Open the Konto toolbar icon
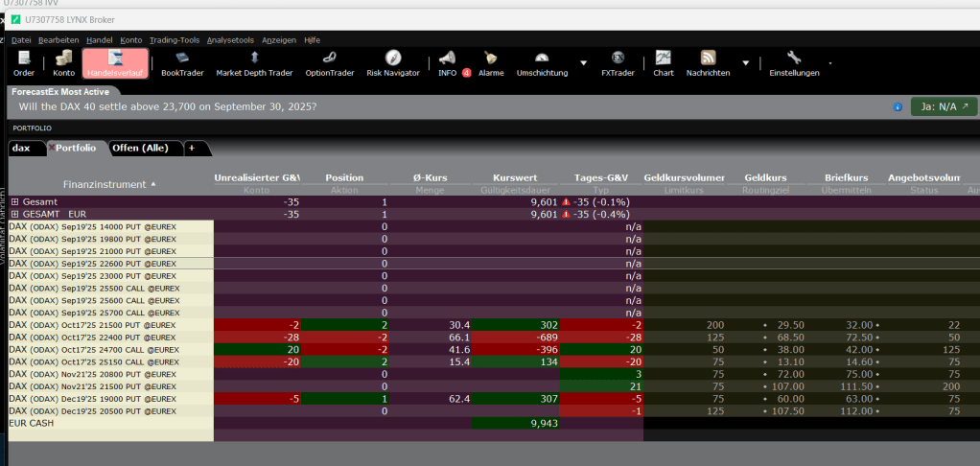Viewport: 980px width, 466px height. point(63,63)
